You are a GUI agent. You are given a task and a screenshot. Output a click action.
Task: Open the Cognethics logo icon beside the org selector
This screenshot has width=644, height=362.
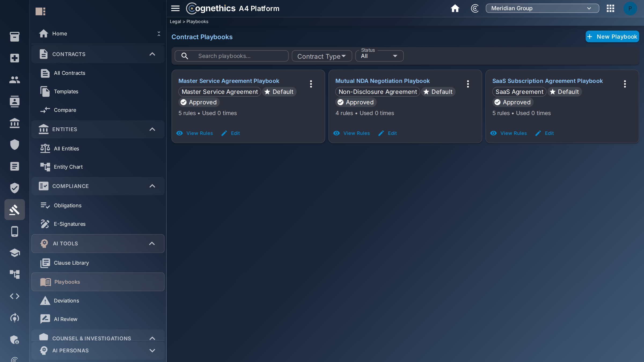click(475, 8)
